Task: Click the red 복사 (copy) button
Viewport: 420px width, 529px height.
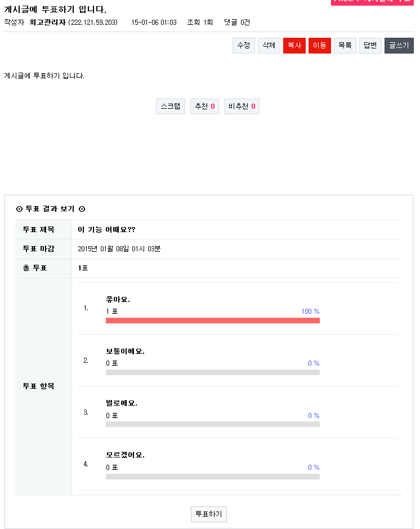Action: coord(294,46)
